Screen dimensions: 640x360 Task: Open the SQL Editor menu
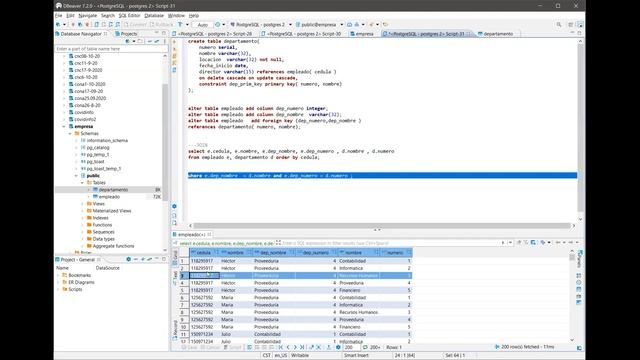(x=129, y=16)
